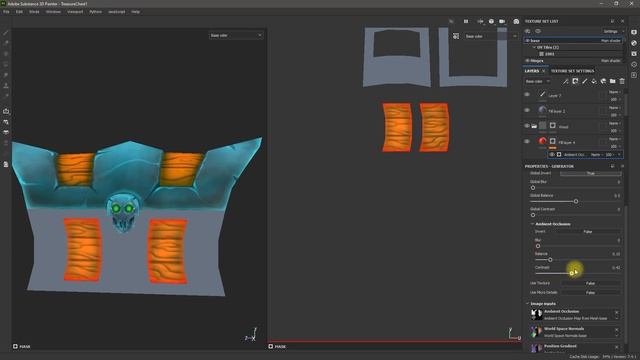Click the document icon at left toolbar bottom

(6, 164)
